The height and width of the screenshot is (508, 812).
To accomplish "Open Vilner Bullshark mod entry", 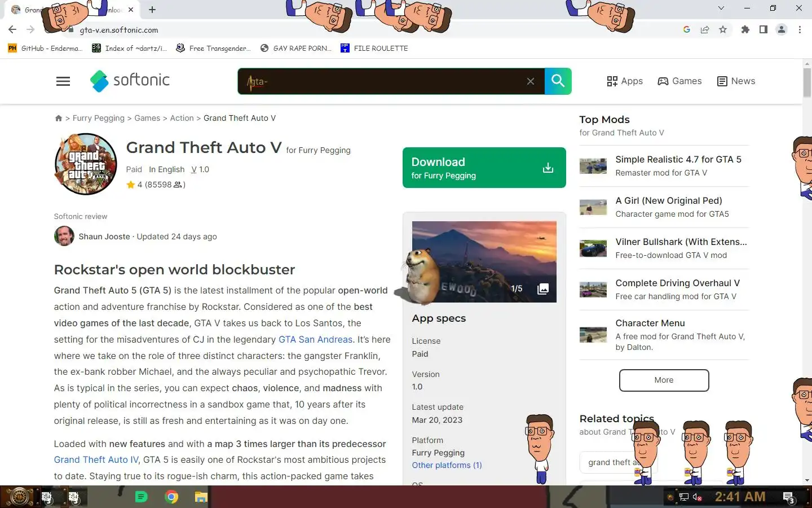I will (x=681, y=242).
